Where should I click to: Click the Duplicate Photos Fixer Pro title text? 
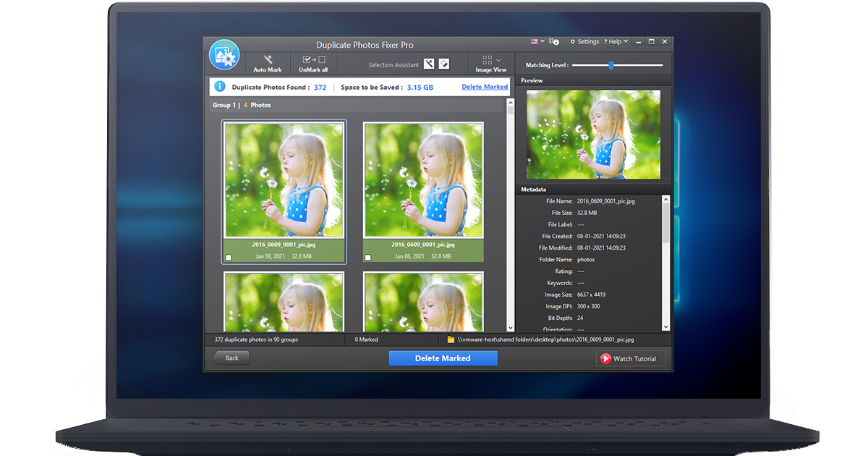click(365, 45)
